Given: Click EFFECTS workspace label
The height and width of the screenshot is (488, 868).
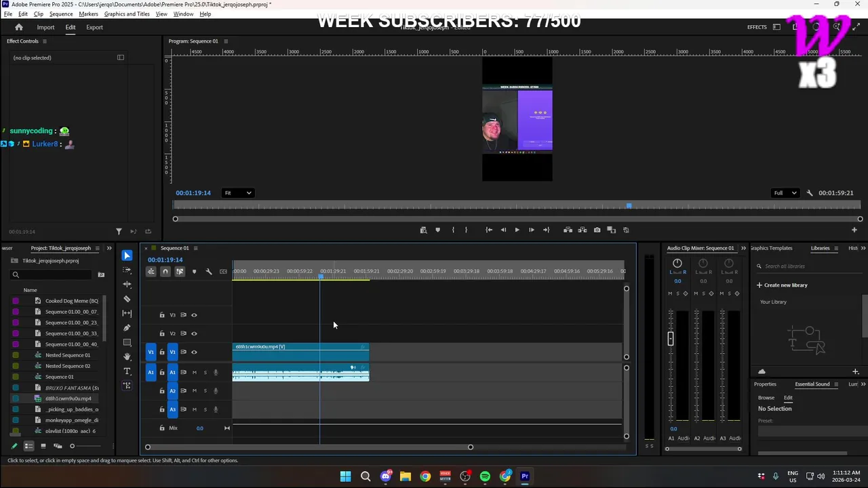Looking at the screenshot, I should 757,27.
